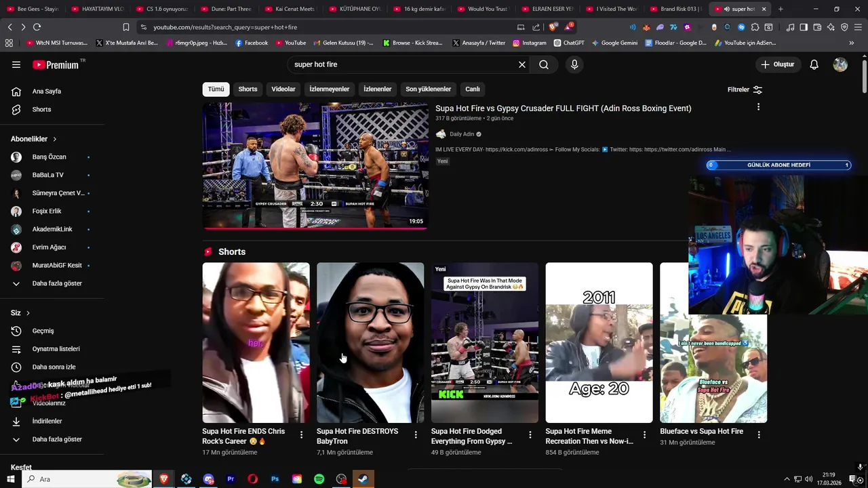
Task: Open the account avatar menu
Action: [840, 64]
